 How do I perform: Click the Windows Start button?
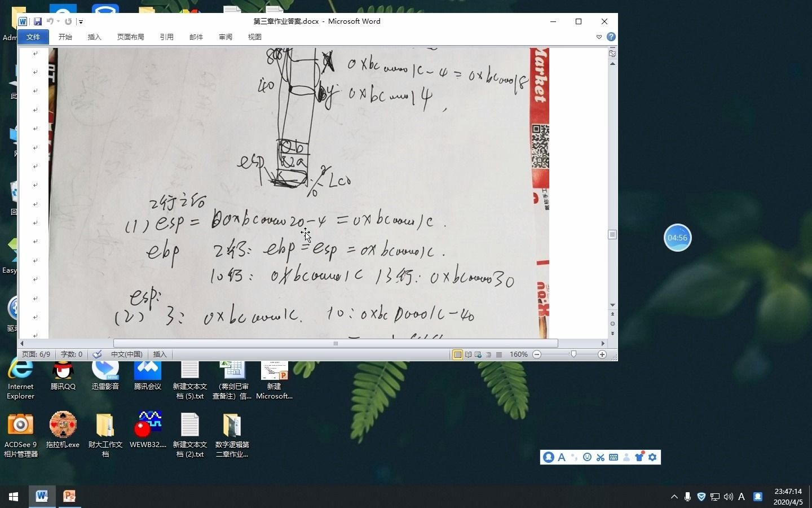coord(14,497)
